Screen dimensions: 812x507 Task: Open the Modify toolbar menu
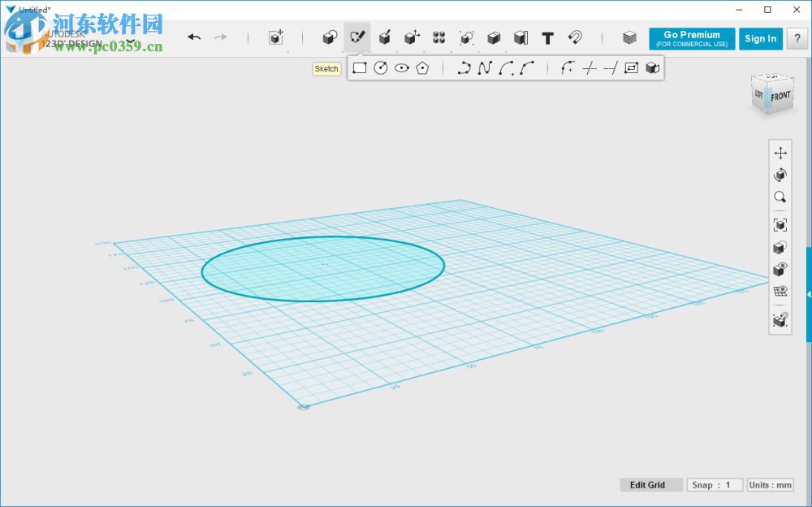click(x=412, y=37)
